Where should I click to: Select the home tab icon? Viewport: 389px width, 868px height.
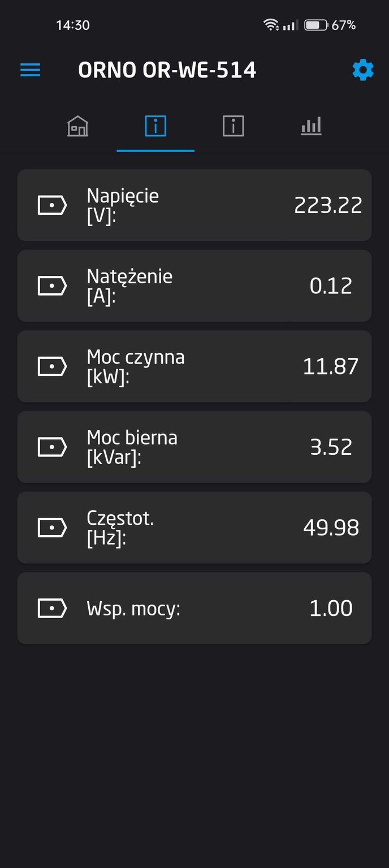pos(77,127)
